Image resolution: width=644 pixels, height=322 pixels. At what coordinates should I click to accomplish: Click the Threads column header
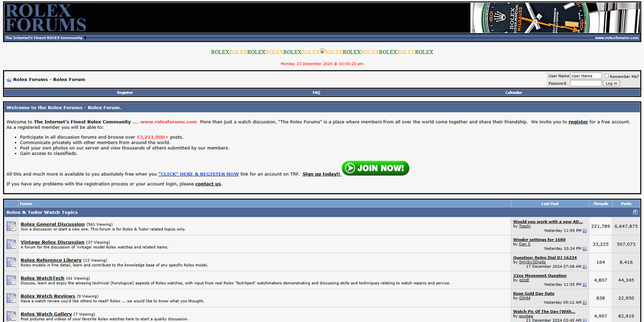click(601, 204)
